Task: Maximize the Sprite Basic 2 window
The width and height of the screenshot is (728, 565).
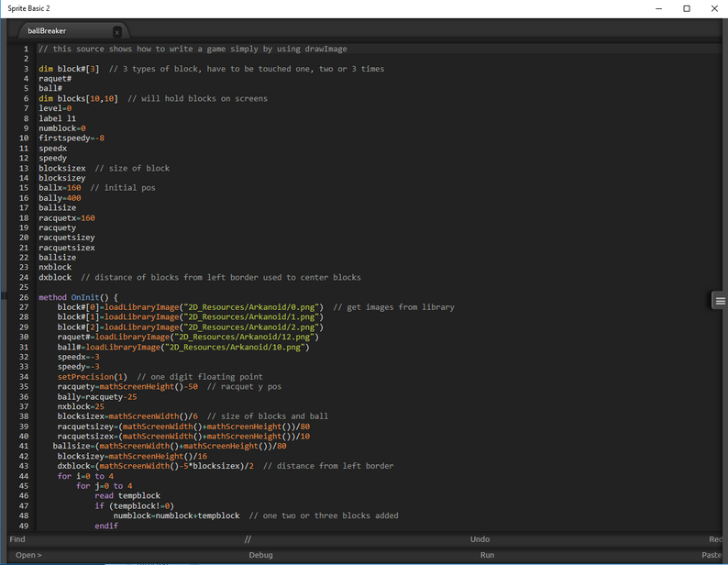Action: point(687,8)
